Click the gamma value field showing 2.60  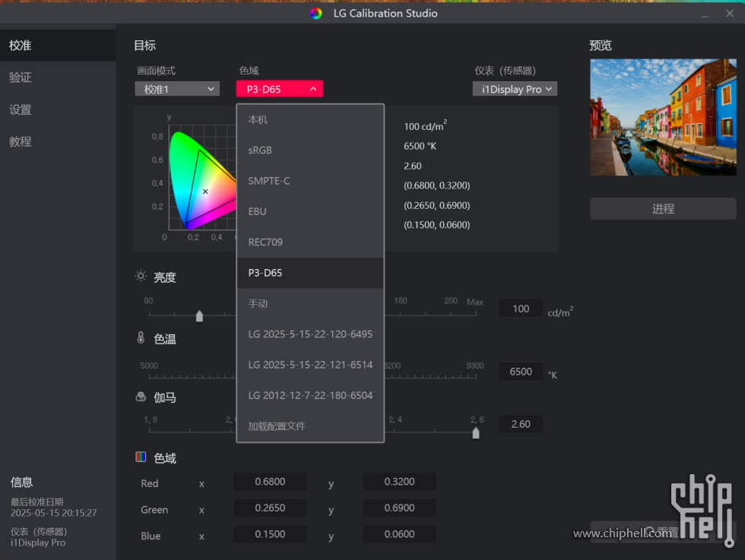pos(521,424)
